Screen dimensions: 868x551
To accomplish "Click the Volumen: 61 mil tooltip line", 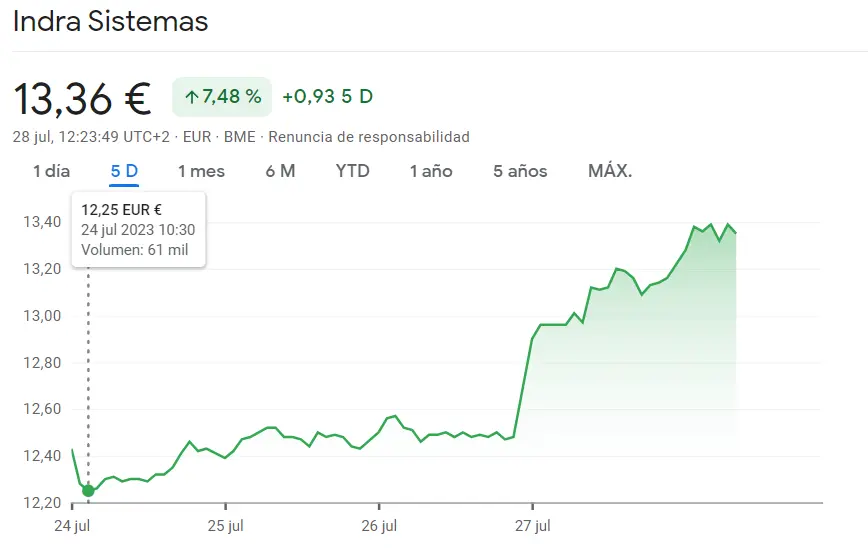I will pyautogui.click(x=135, y=250).
